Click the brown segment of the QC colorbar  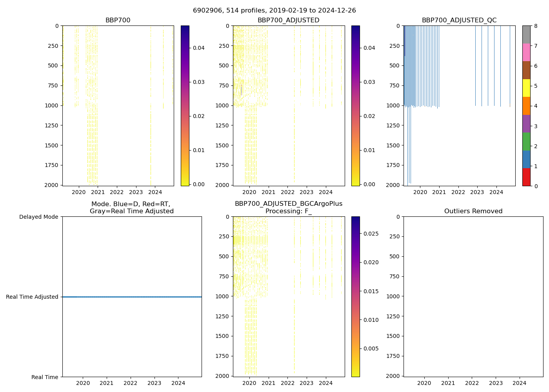(526, 70)
